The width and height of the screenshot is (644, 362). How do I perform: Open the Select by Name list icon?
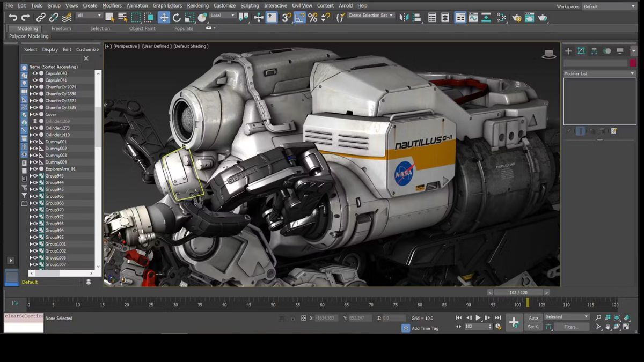[123, 18]
